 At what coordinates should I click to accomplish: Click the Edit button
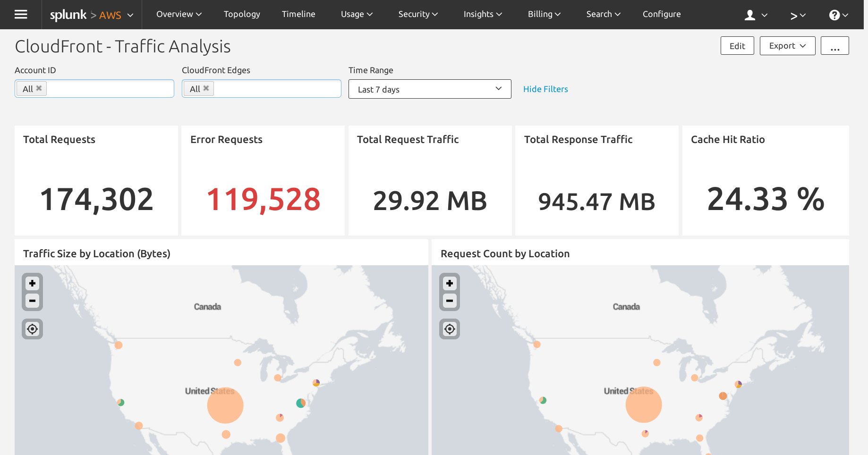coord(737,46)
